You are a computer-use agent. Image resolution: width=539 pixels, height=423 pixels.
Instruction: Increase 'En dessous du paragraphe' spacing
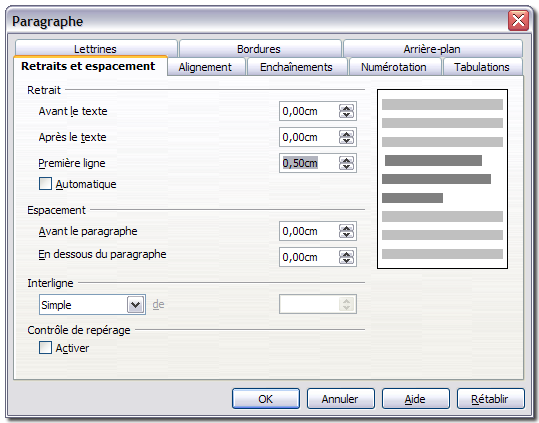click(346, 254)
